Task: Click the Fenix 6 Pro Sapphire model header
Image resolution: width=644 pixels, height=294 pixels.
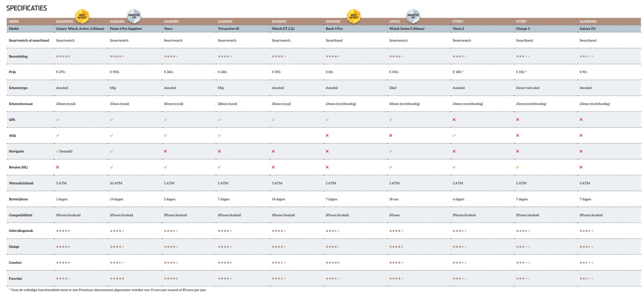Action: pyautogui.click(x=126, y=29)
